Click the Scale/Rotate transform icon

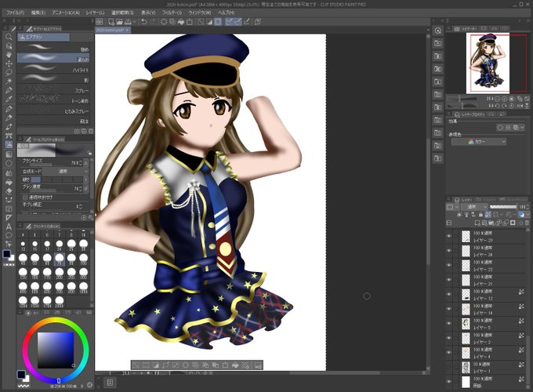[190, 22]
